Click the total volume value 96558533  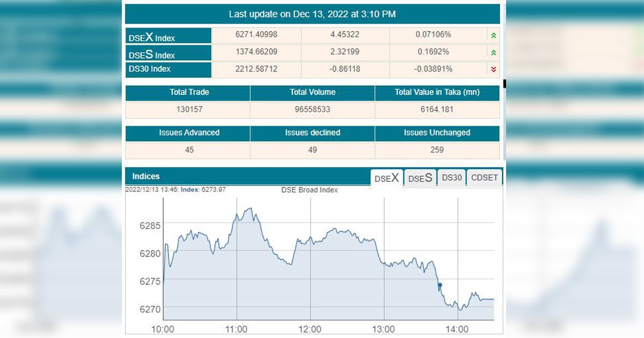click(x=313, y=109)
